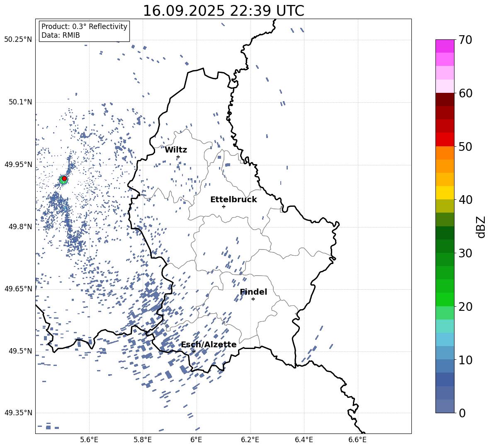Pick the turquoise swatch below 20
Screen dimensions: 491x448
(x=445, y=326)
